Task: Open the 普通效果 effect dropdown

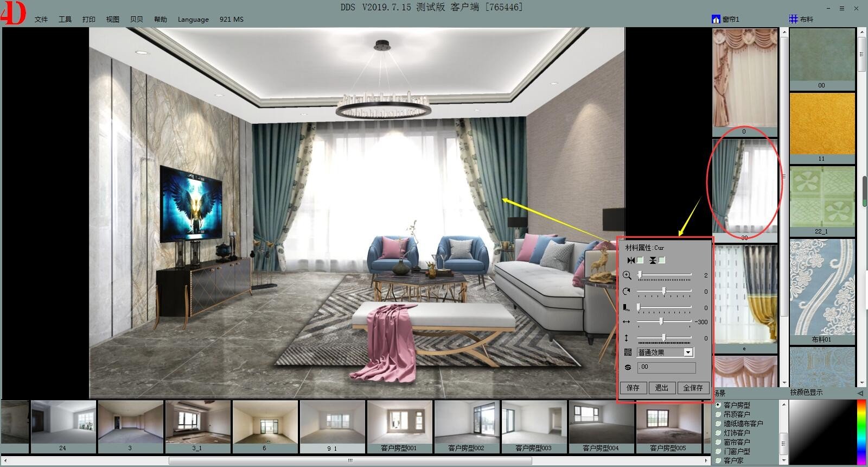Action: (x=688, y=352)
